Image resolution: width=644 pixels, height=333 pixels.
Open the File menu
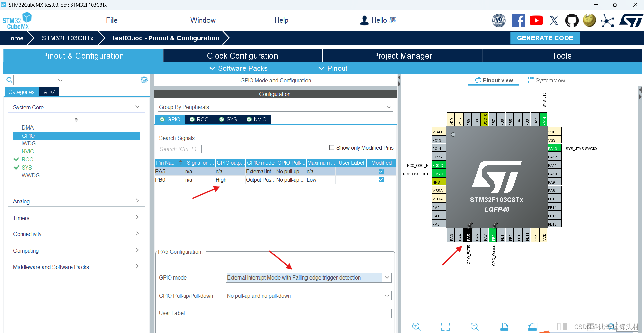112,20
